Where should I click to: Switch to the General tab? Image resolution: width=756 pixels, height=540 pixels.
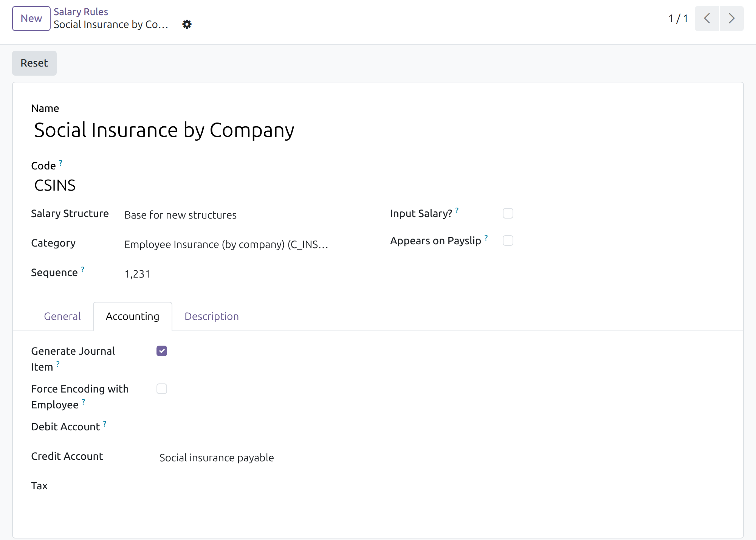[62, 316]
